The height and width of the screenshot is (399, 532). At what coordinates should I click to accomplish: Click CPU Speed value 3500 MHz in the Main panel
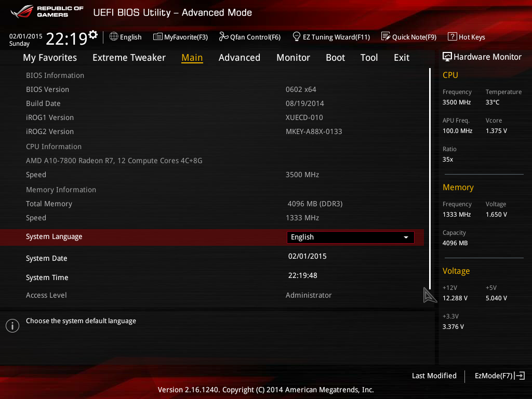pyautogui.click(x=302, y=175)
